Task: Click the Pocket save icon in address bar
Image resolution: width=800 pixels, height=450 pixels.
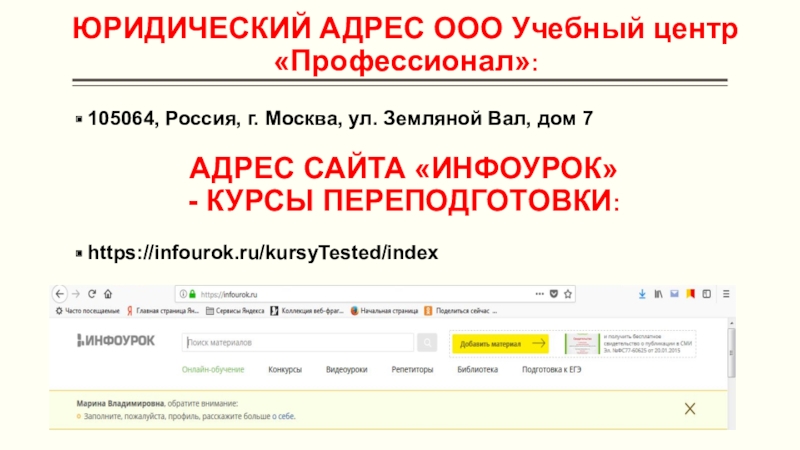Action: coord(554,294)
